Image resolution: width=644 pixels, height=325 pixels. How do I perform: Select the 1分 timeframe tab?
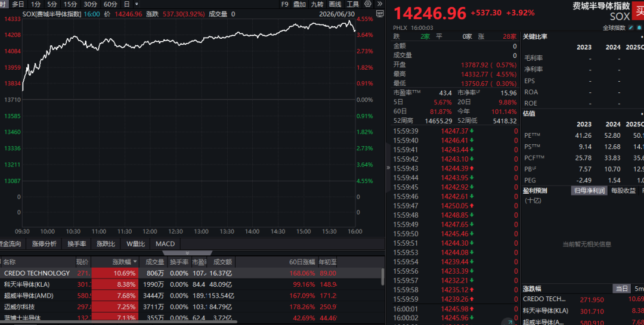[x=36, y=4]
